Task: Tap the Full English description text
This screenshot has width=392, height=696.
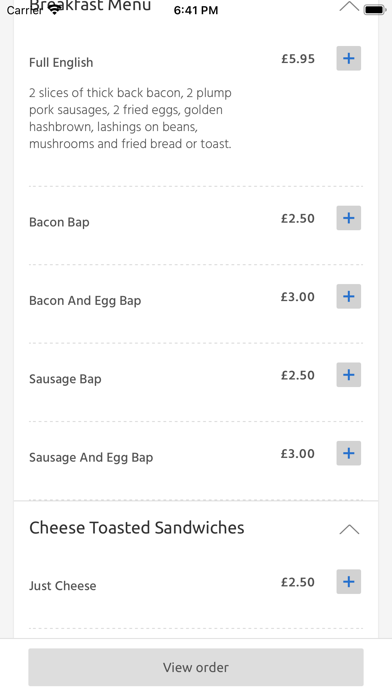Action: [131, 119]
